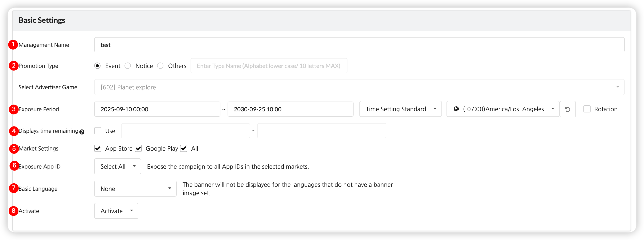Click the Management Name text field
The height and width of the screenshot is (240, 644).
[x=359, y=45]
